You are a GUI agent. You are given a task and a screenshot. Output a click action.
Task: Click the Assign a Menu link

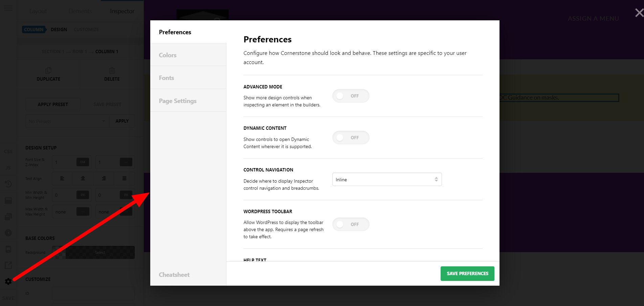click(593, 18)
